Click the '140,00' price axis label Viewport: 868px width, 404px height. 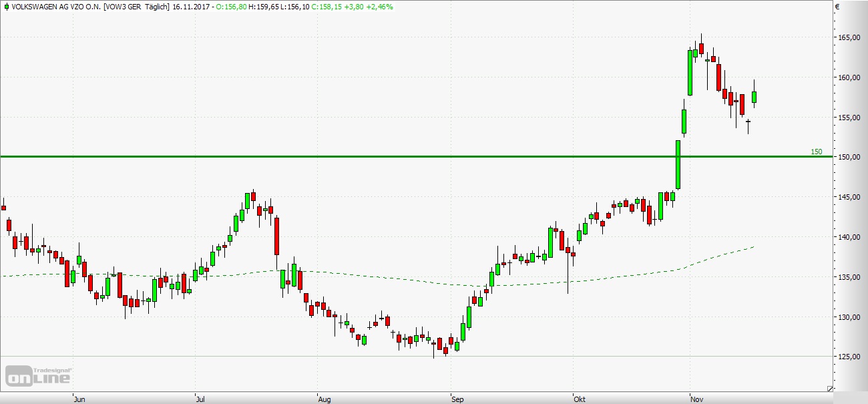pyautogui.click(x=851, y=237)
